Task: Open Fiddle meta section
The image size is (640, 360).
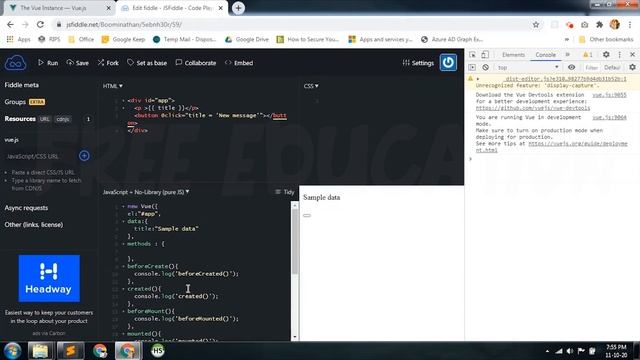Action: [x=22, y=85]
